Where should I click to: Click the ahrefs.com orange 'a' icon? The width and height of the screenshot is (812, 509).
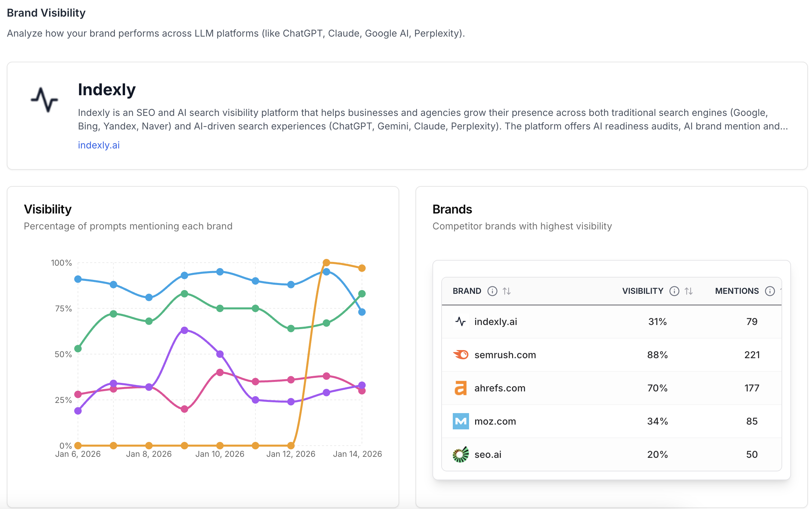(461, 388)
